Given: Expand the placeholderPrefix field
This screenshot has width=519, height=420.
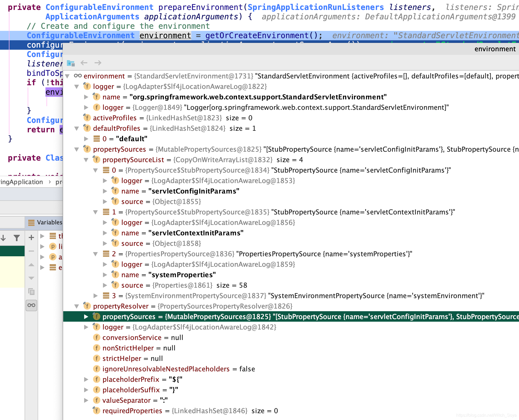Looking at the screenshot, I should pos(86,379).
